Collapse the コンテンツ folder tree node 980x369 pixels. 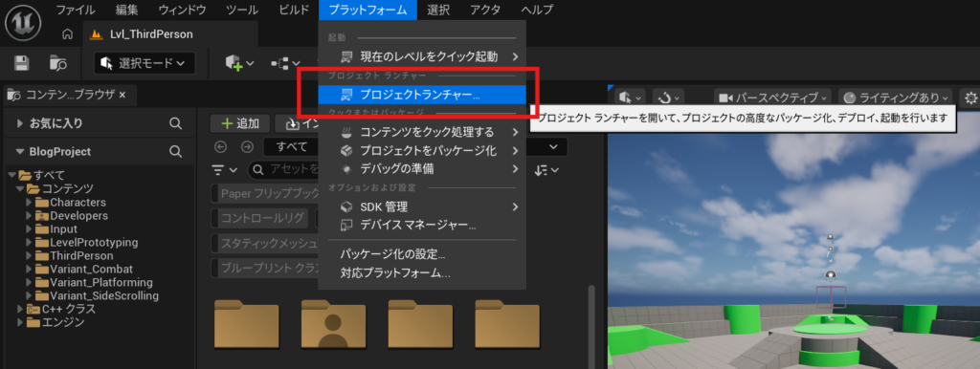(20, 188)
